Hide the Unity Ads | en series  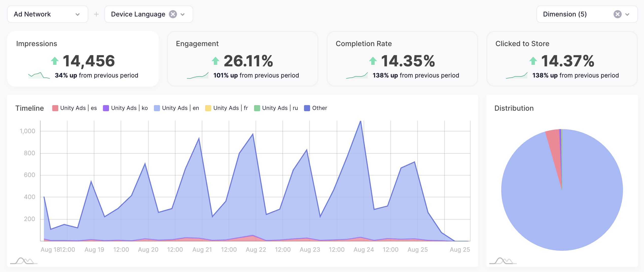point(176,108)
